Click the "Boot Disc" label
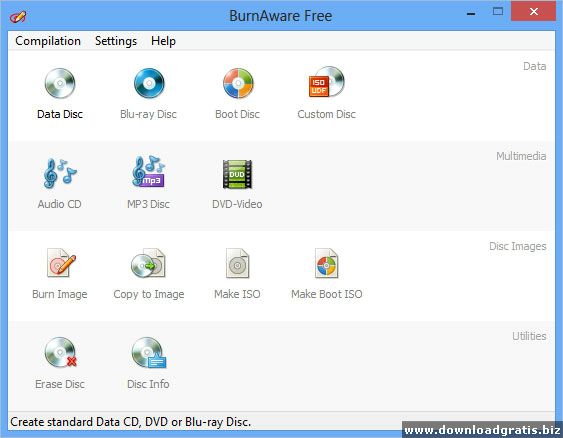Image resolution: width=563 pixels, height=438 pixels. point(237,114)
